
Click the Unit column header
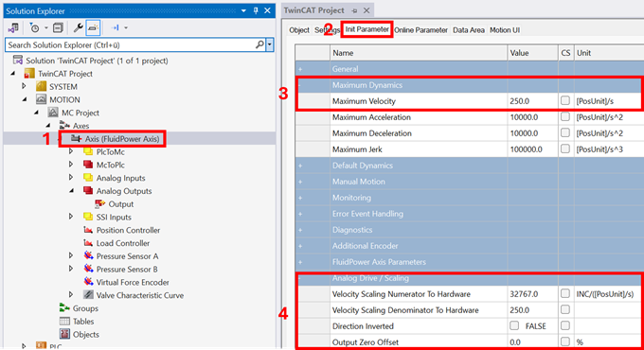click(x=609, y=53)
